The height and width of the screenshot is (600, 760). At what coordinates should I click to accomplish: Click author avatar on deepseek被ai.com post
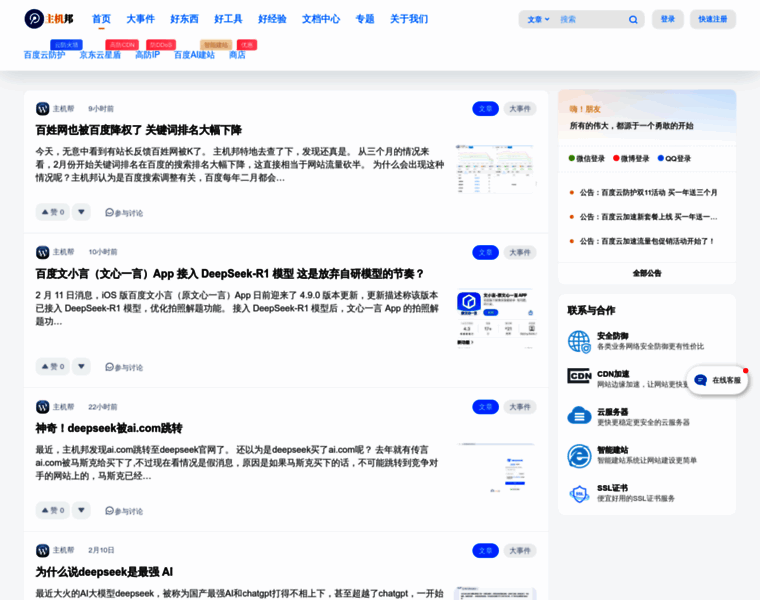[43, 407]
